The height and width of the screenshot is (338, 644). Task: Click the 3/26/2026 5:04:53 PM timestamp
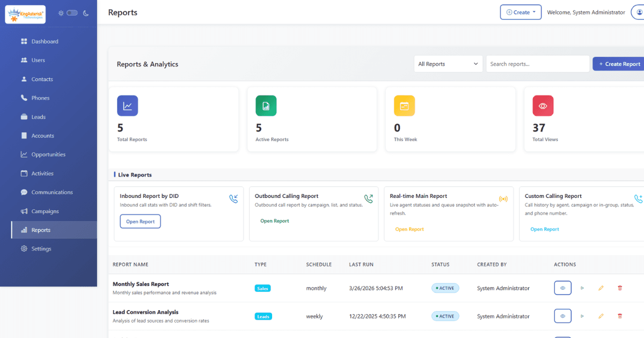coord(376,289)
